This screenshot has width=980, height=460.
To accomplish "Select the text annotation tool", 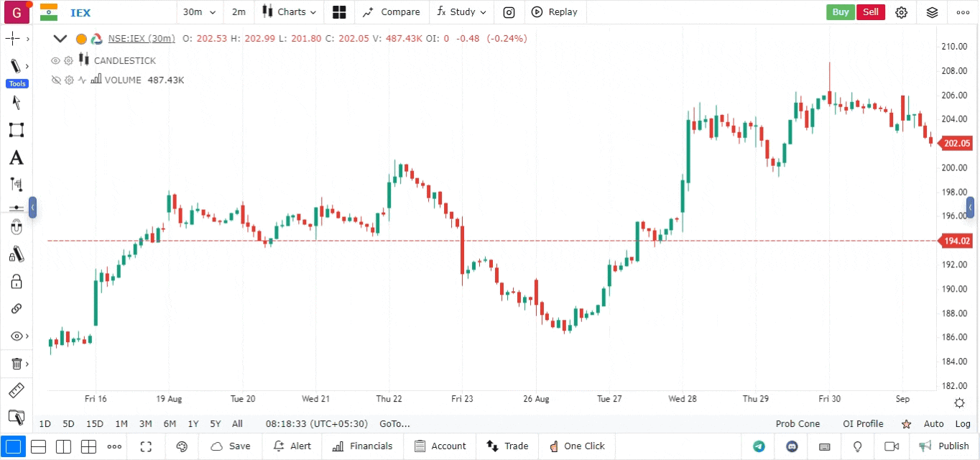I will pos(16,157).
